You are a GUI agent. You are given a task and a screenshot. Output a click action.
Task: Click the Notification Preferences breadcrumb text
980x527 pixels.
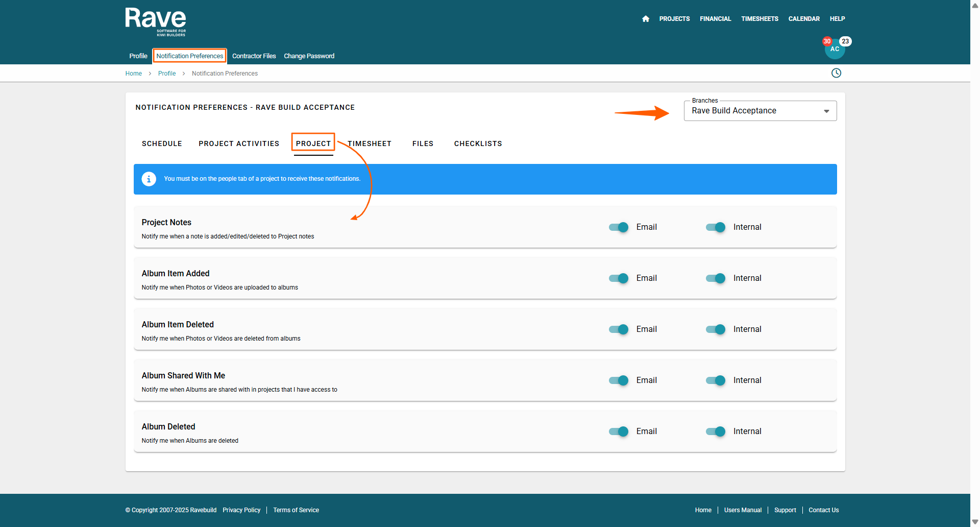225,74
